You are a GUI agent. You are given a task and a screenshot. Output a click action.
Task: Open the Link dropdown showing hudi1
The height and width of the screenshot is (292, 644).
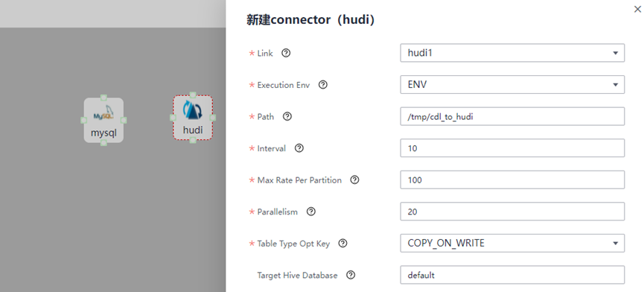click(512, 53)
